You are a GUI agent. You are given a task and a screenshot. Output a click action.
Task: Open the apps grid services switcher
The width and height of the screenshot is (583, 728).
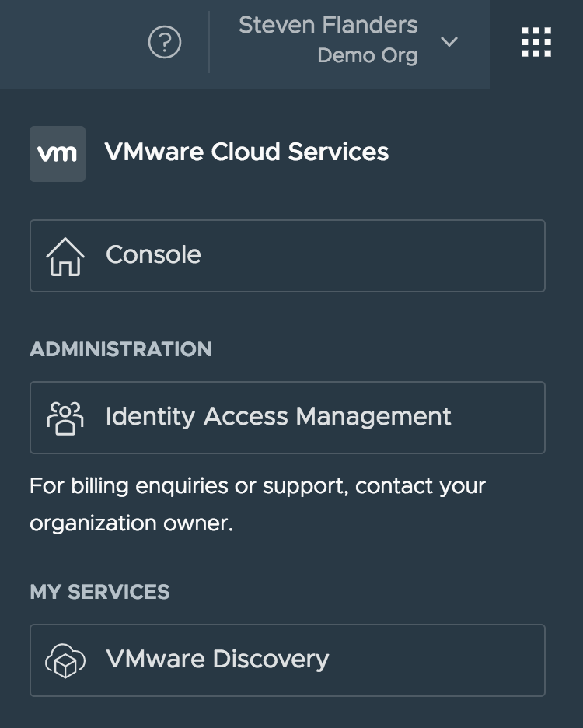pyautogui.click(x=536, y=42)
